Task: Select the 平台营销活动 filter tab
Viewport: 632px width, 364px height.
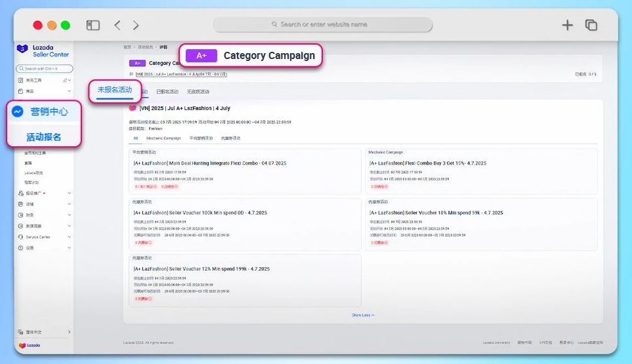Action: [201, 138]
